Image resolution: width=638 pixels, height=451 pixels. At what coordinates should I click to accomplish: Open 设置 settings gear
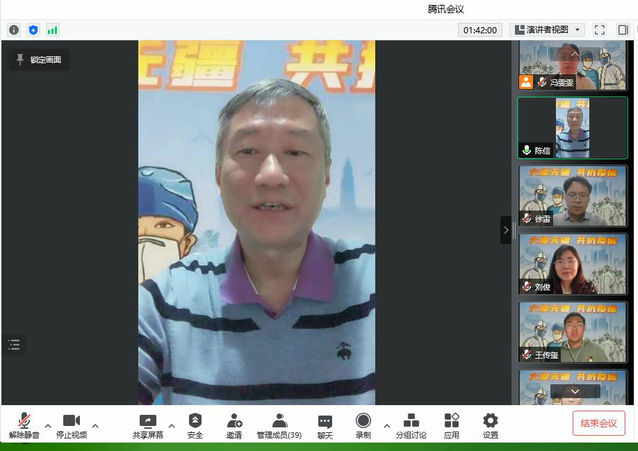click(x=490, y=425)
